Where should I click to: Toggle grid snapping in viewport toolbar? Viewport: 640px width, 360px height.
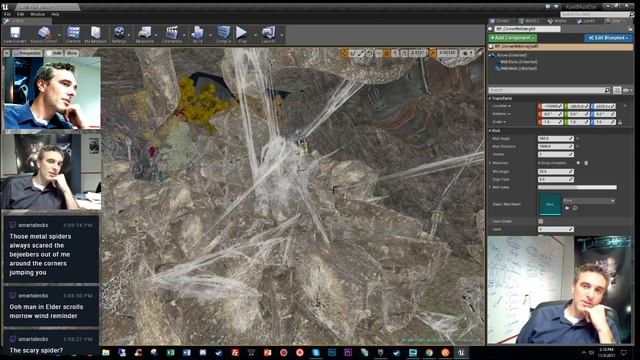point(387,53)
